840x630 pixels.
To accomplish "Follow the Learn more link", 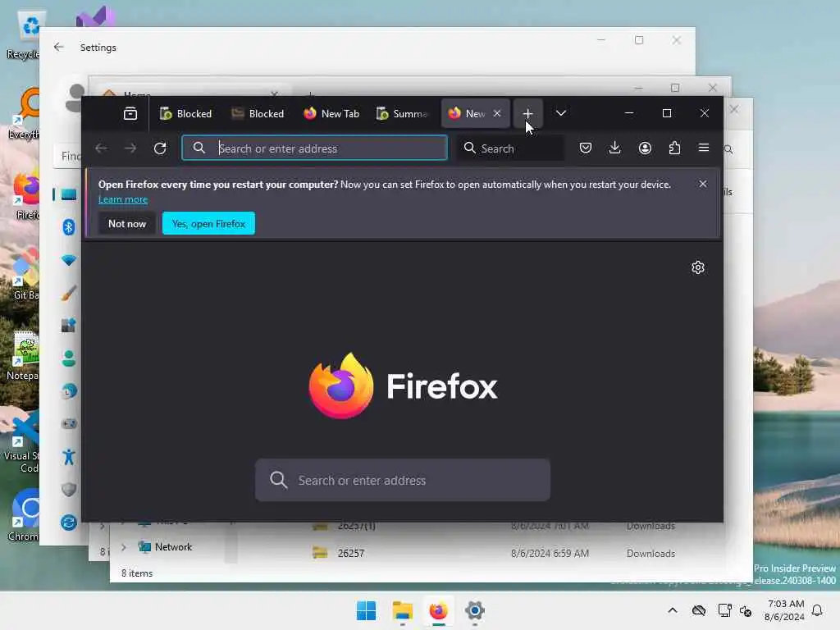I will pos(123,199).
